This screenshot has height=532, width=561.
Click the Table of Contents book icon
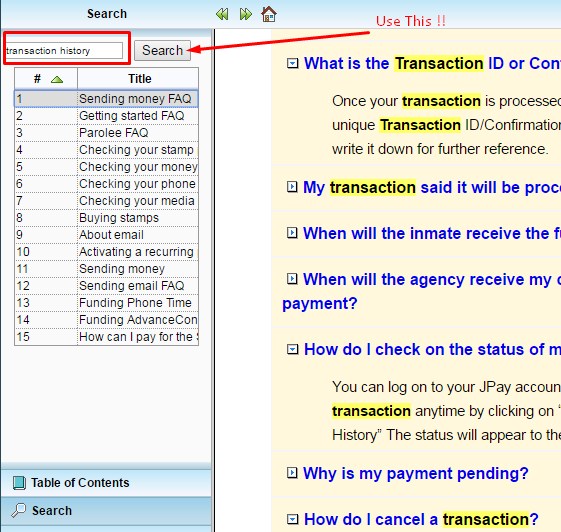pos(19,483)
